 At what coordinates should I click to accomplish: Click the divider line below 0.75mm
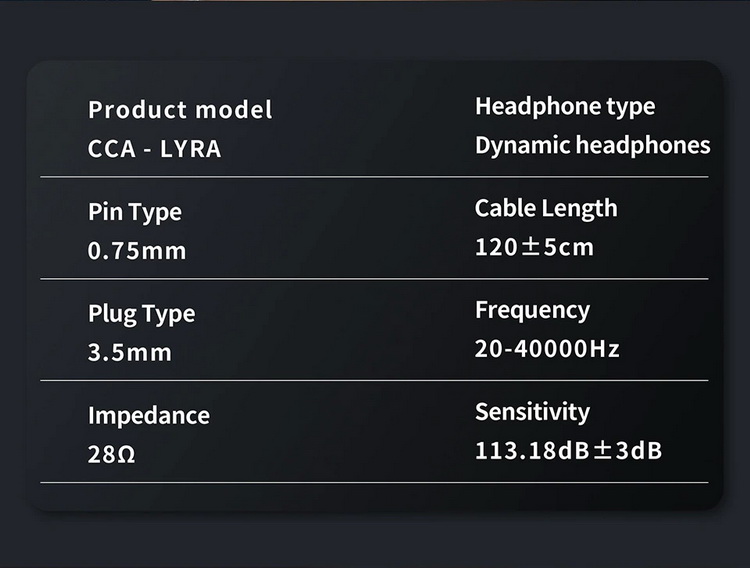coord(374,279)
